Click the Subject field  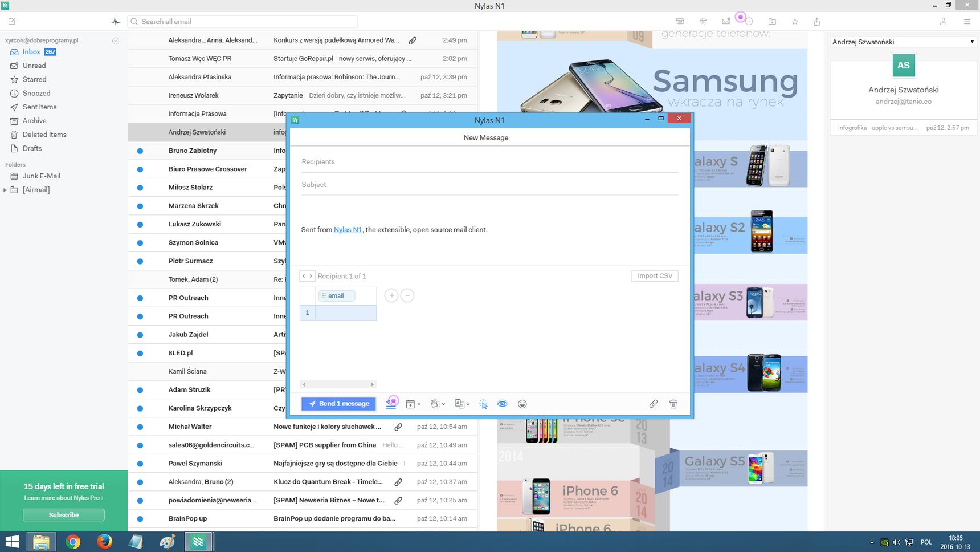[489, 185]
